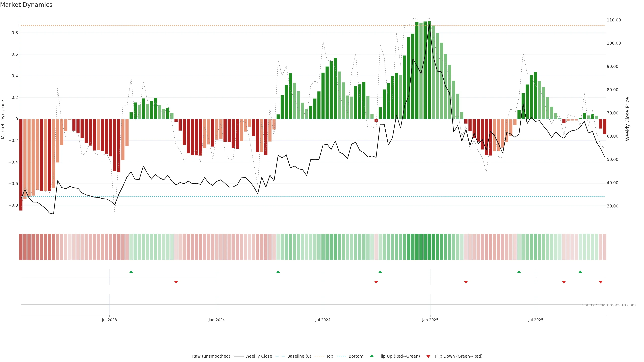Toggle the Baseline (0) legend entry
Viewport: 644px width, 362px height.
click(x=299, y=356)
